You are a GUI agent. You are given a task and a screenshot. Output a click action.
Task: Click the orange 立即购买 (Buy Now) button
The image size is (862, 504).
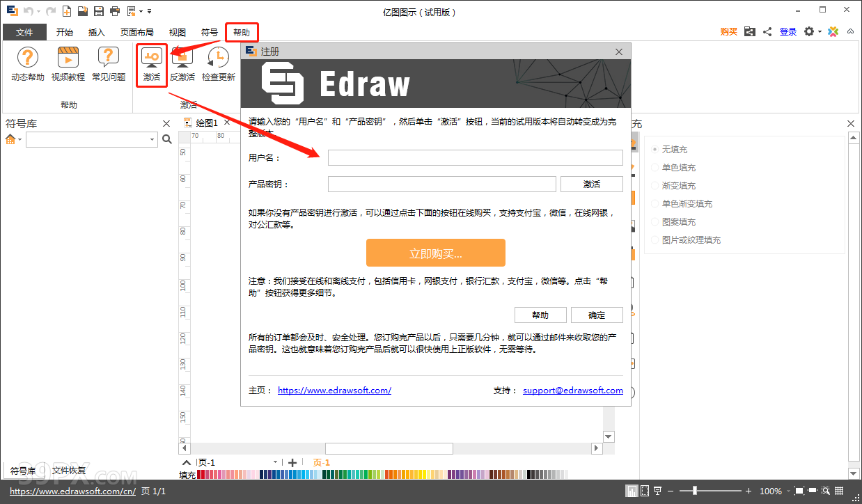[x=436, y=253]
